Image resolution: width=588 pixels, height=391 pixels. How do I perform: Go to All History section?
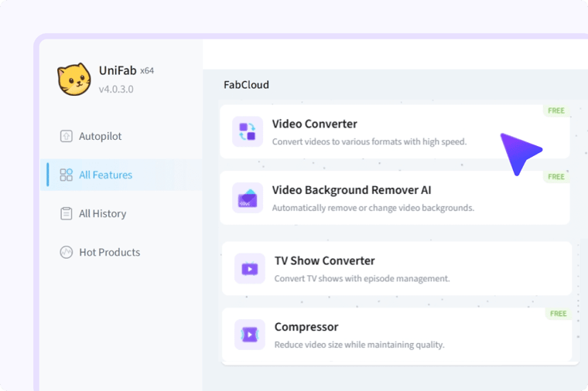click(121, 213)
